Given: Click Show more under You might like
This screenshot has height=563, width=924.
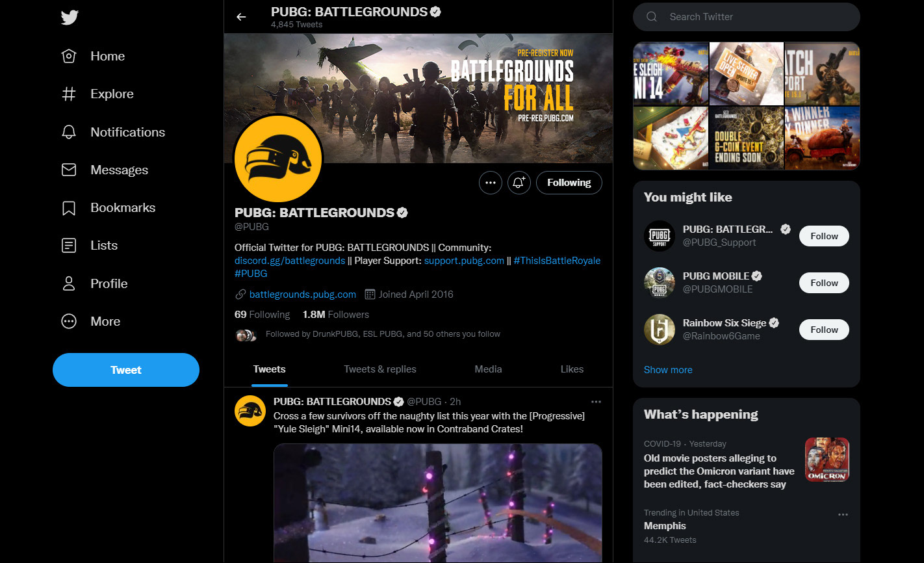Looking at the screenshot, I should coord(668,370).
